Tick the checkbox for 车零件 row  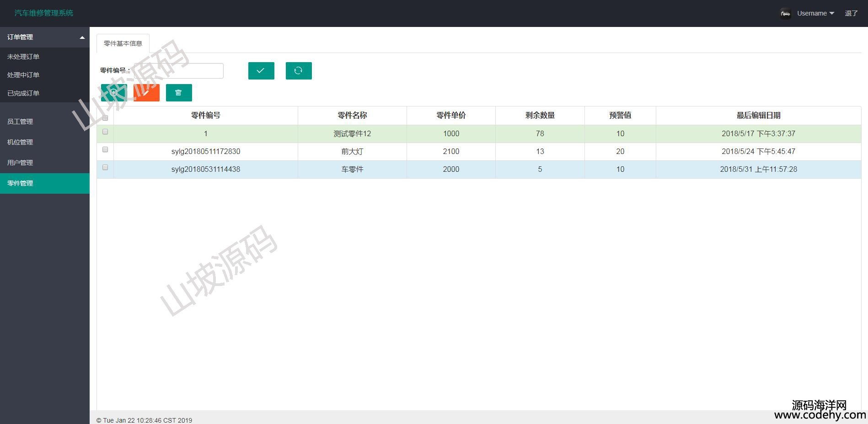(105, 168)
